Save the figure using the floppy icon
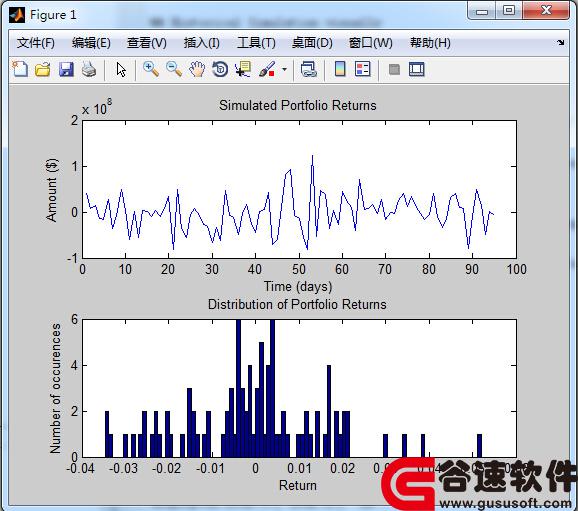 pos(66,69)
